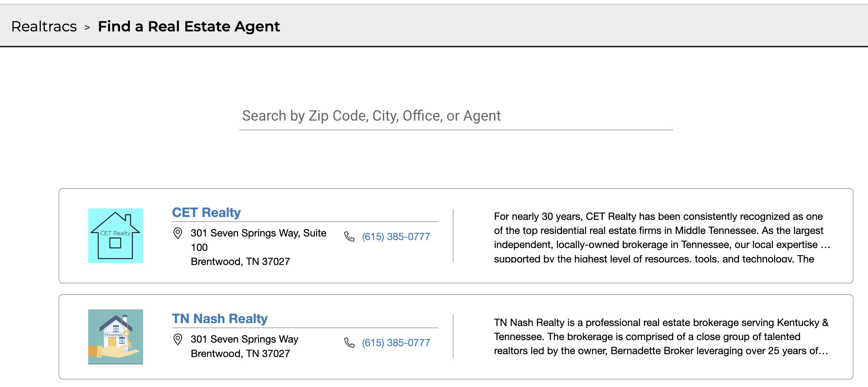Select TN Nash Realty address in Brentwood
This screenshot has height=387, width=868.
pyautogui.click(x=245, y=346)
